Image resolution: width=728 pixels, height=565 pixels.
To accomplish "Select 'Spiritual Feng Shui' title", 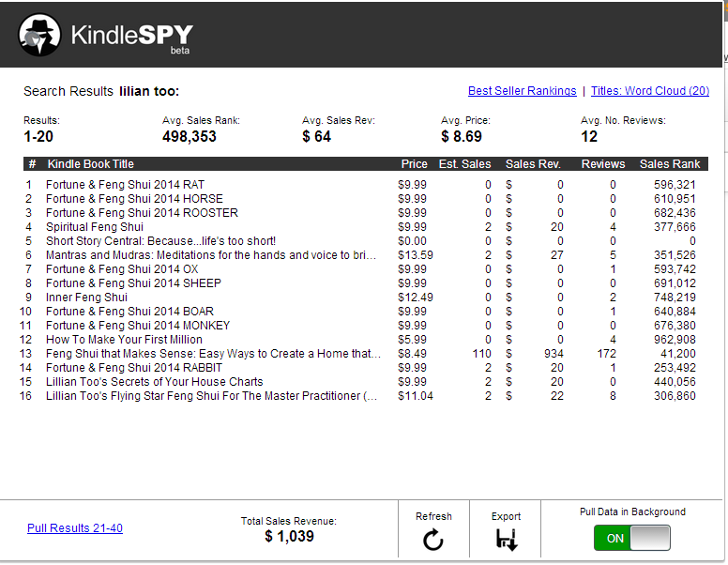I will (x=94, y=227).
